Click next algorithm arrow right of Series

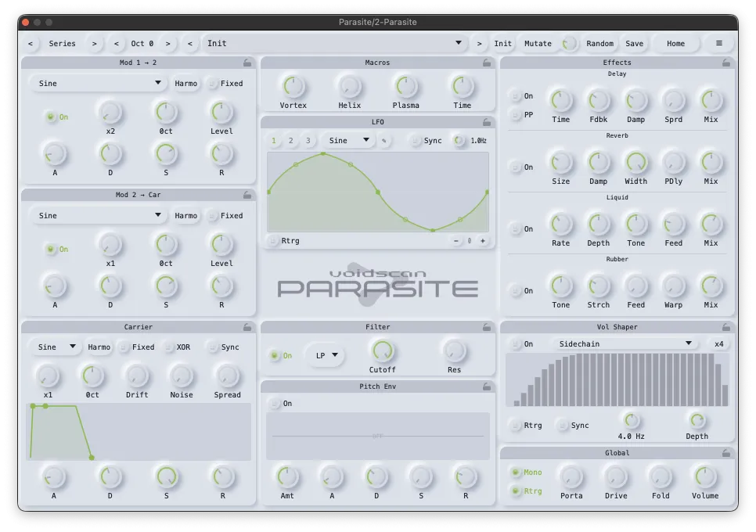tap(95, 43)
